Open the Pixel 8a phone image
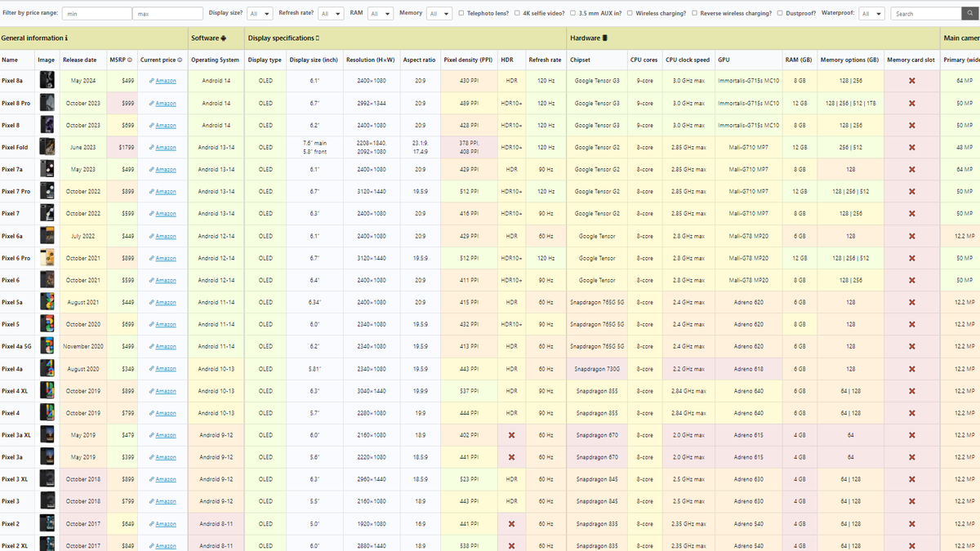The image size is (980, 551). click(x=47, y=80)
